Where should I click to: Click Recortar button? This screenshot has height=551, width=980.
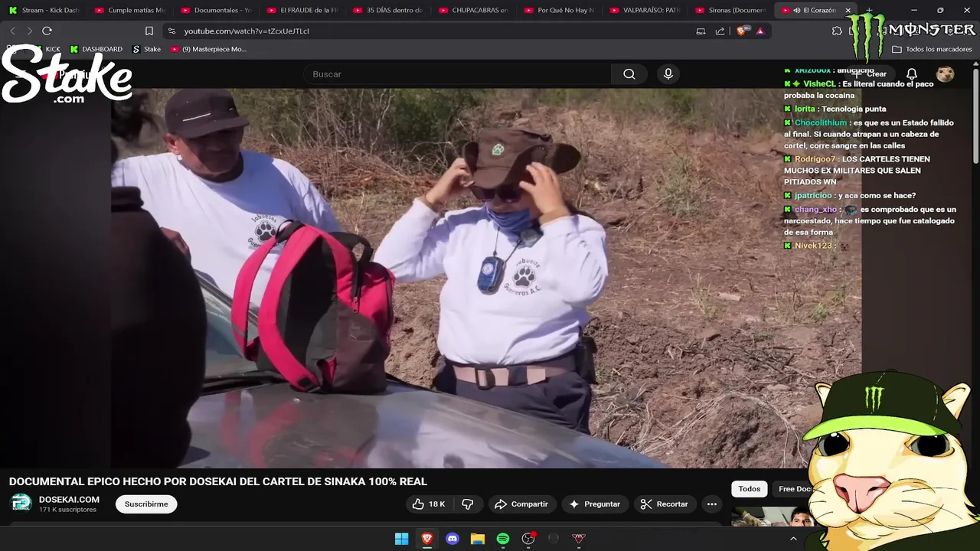tap(665, 504)
